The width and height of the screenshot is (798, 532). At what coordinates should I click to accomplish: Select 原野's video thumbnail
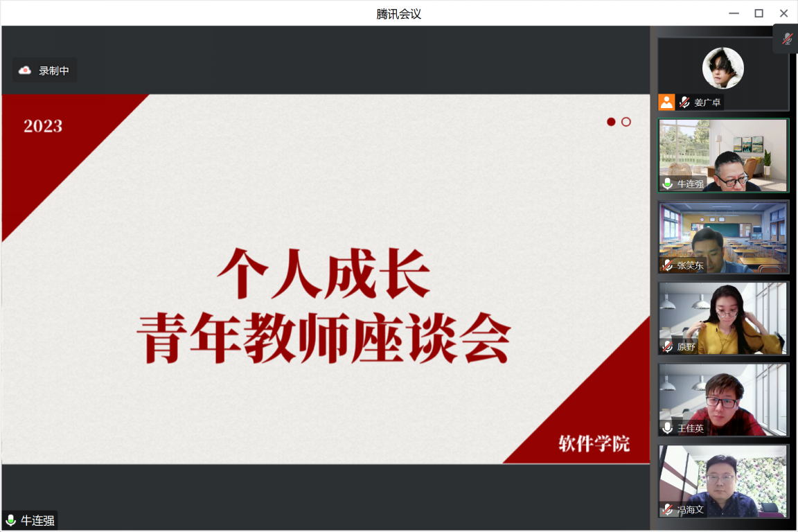pos(723,318)
